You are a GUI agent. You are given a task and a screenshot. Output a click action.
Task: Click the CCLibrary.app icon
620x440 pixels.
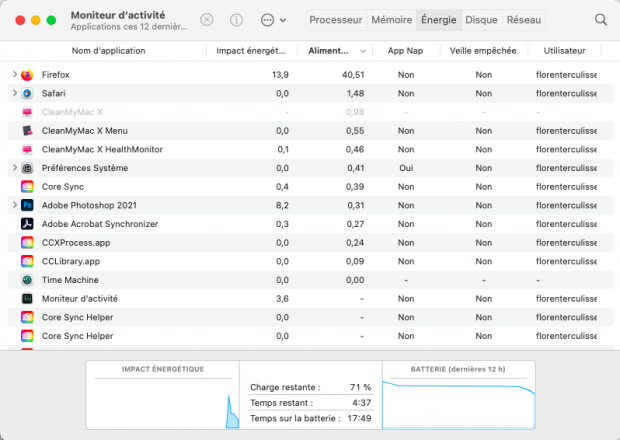[27, 261]
